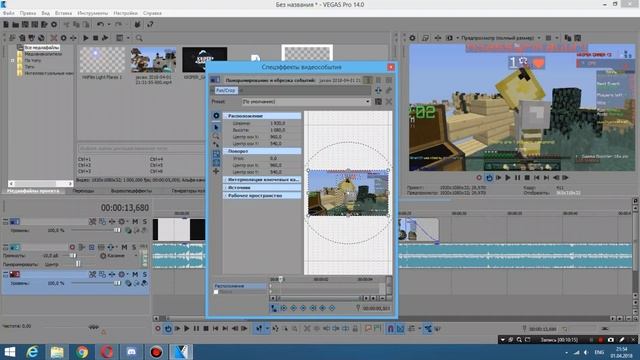Screen dimensions: 640x360
Task: Click the Ширина value 1 920,0
Action: pyautogui.click(x=278, y=123)
